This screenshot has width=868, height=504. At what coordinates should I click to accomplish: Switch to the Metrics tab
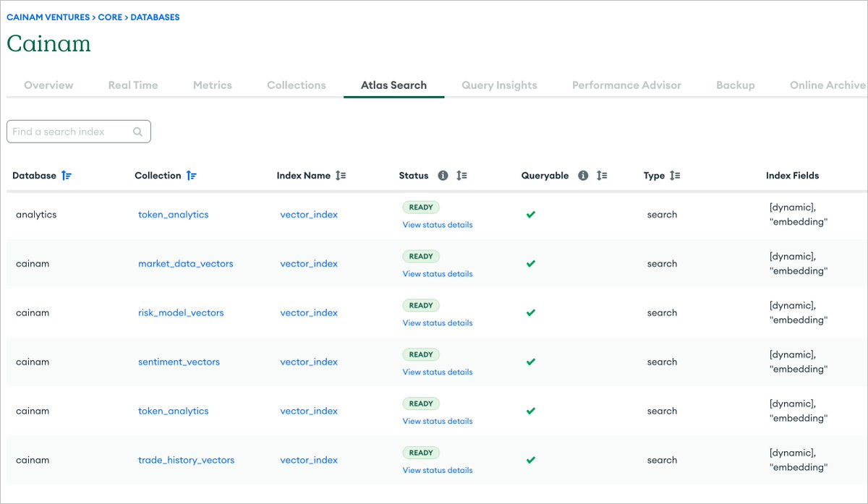click(212, 85)
